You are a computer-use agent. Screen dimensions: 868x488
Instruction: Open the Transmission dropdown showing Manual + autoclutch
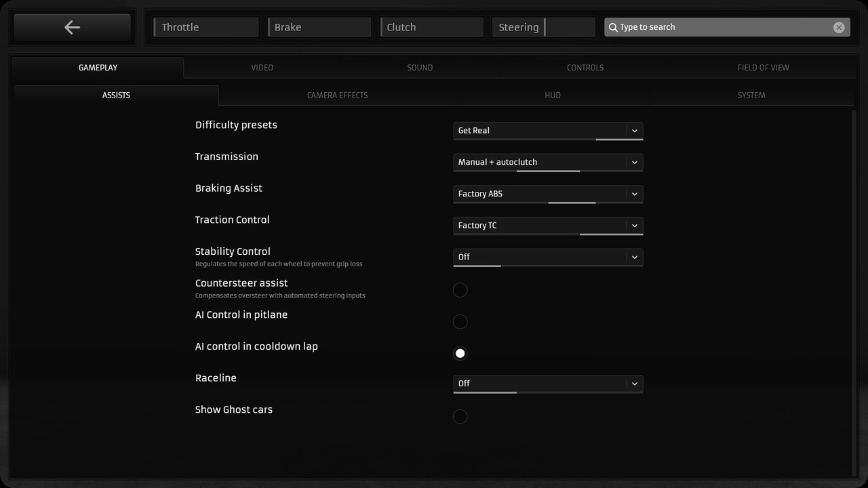point(548,163)
